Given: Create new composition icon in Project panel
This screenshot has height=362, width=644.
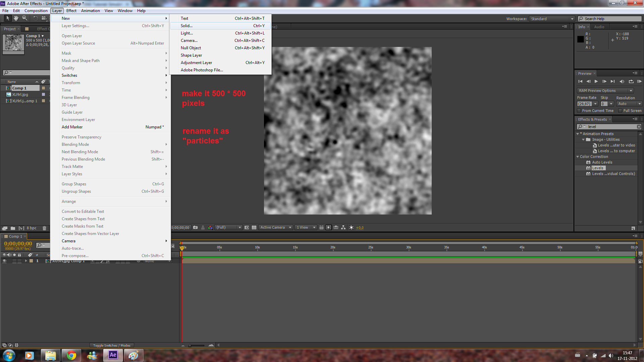Looking at the screenshot, I should click(x=21, y=228).
